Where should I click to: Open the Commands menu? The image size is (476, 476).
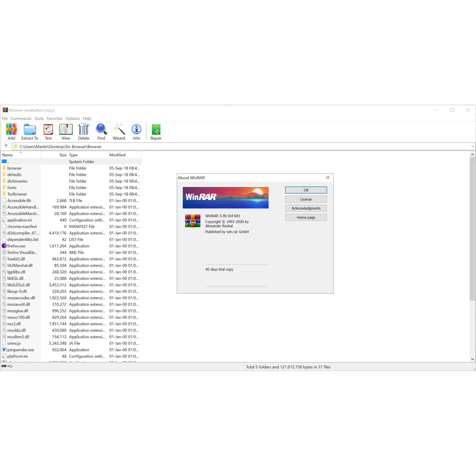pyautogui.click(x=21, y=119)
